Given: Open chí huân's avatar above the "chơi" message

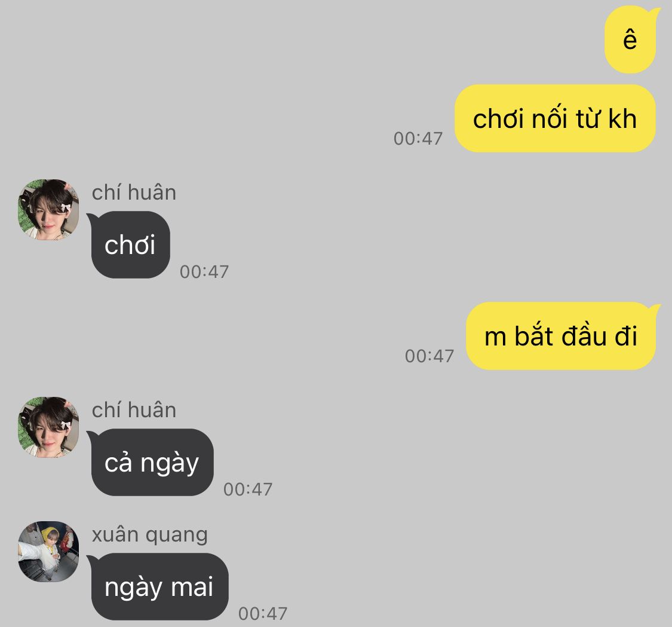Looking at the screenshot, I should pyautogui.click(x=48, y=210).
